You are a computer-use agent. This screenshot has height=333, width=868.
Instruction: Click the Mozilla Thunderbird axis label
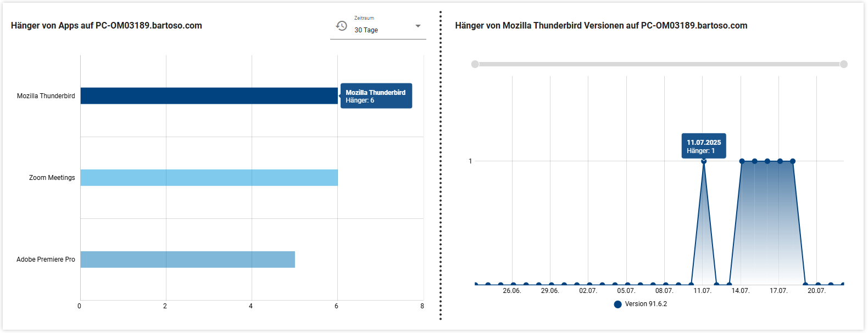pos(46,96)
